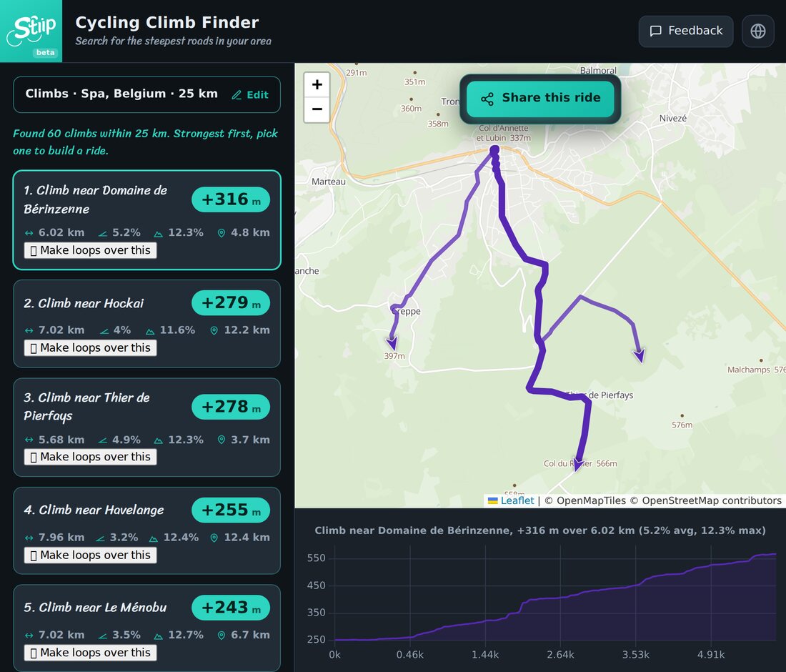This screenshot has width=786, height=672.
Task: Select climb 4 near Havelange
Action: pos(147,530)
